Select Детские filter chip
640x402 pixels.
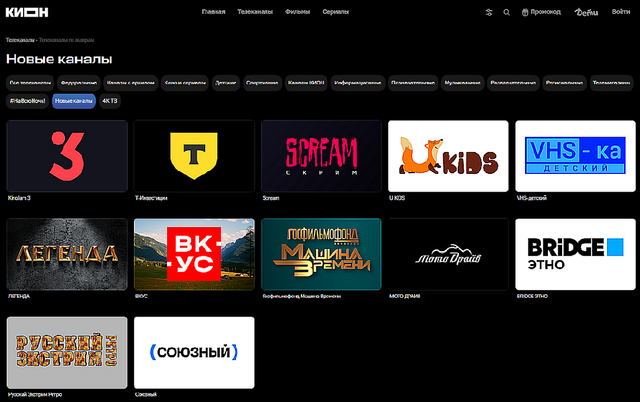pos(225,83)
